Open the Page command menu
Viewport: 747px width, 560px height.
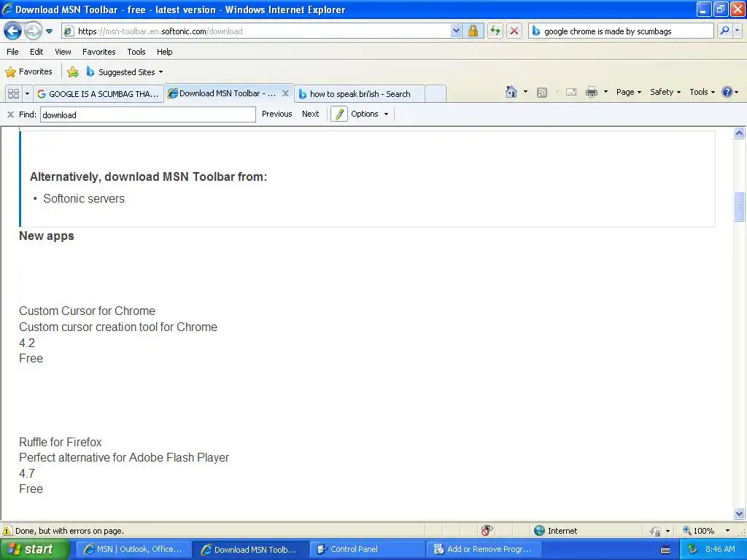pos(628,92)
